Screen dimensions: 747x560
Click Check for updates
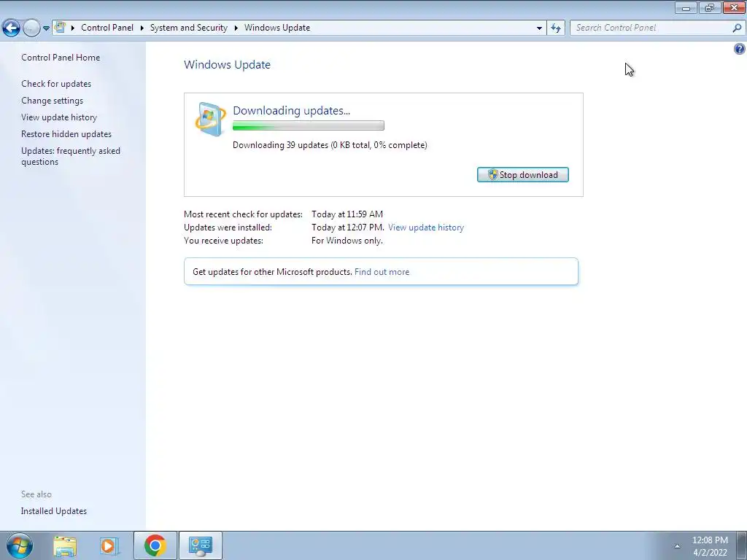56,84
